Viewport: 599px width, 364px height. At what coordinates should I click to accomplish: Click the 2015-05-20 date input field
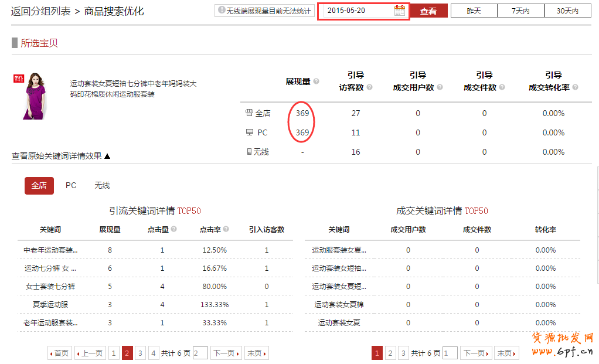(x=358, y=11)
